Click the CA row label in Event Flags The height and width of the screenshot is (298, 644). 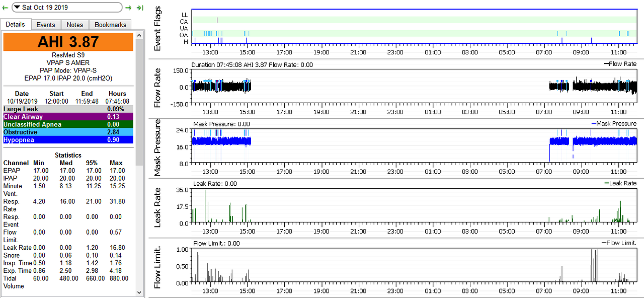pyautogui.click(x=184, y=22)
